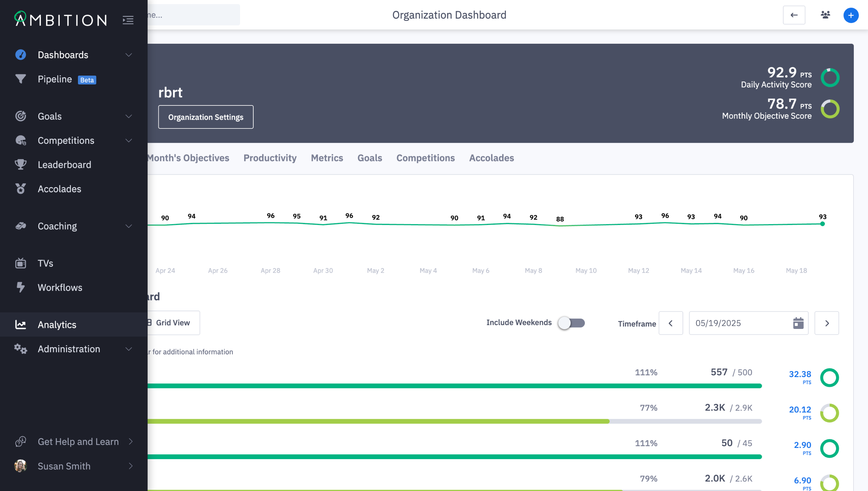Switch to the Productivity tab
This screenshot has height=491, width=868.
270,158
